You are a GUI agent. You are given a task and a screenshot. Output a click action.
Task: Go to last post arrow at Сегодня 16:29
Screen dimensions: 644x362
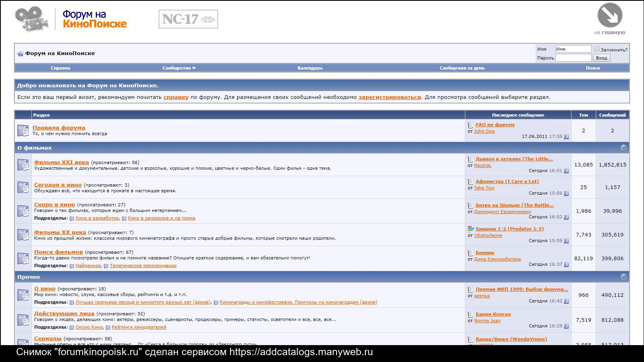coord(566,326)
